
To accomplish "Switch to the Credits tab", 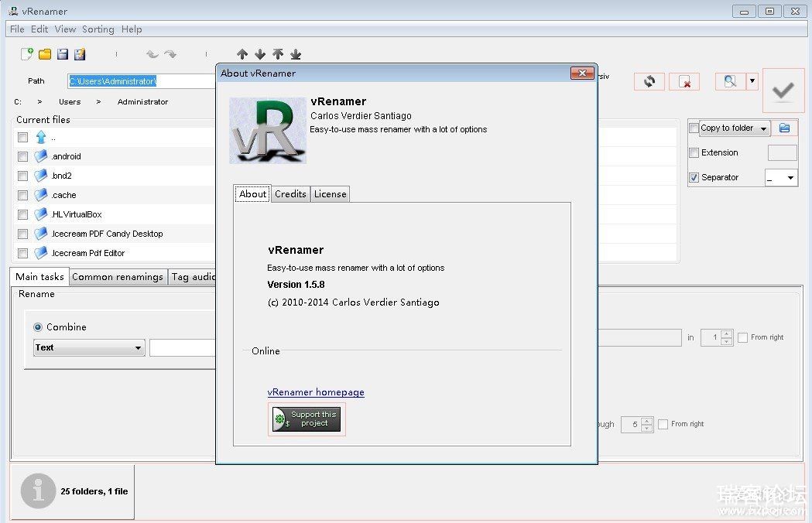I will click(x=290, y=194).
